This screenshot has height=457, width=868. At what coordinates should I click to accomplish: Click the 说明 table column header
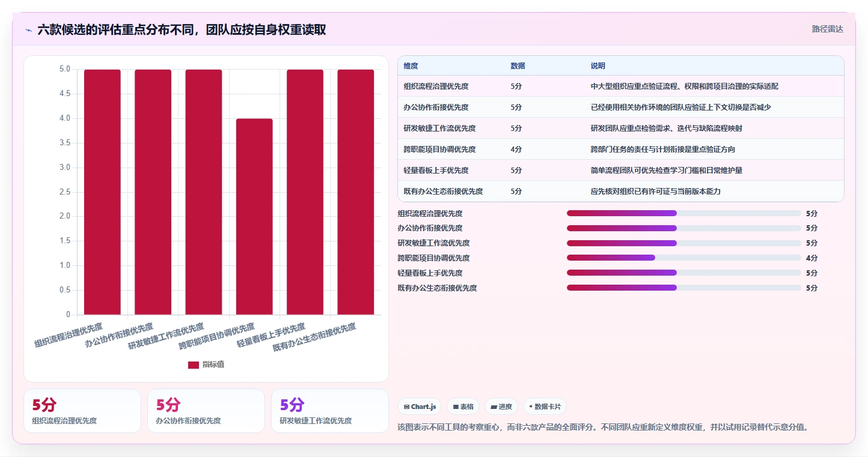(x=598, y=65)
